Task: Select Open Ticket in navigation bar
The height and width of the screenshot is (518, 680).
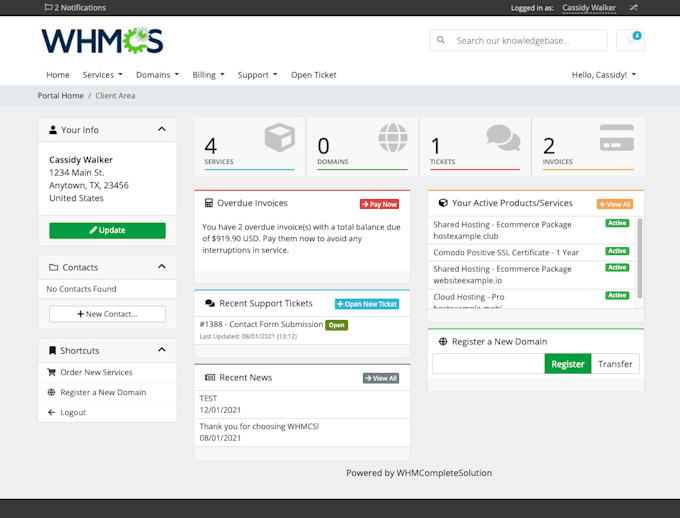Action: tap(314, 75)
